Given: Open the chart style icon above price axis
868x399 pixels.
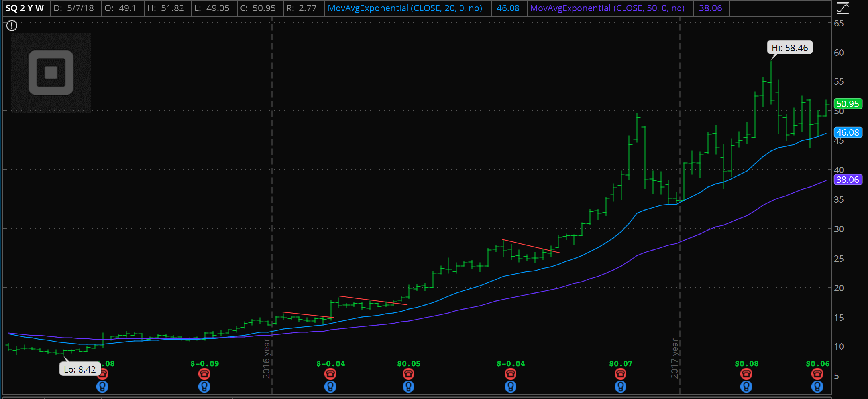Looking at the screenshot, I should click(x=842, y=8).
